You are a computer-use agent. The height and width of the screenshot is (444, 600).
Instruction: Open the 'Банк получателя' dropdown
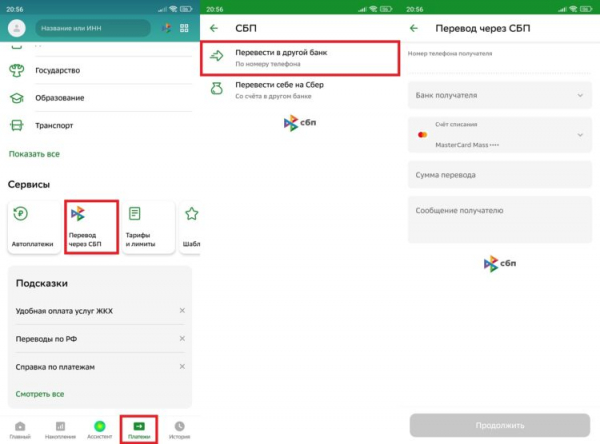[x=500, y=95]
